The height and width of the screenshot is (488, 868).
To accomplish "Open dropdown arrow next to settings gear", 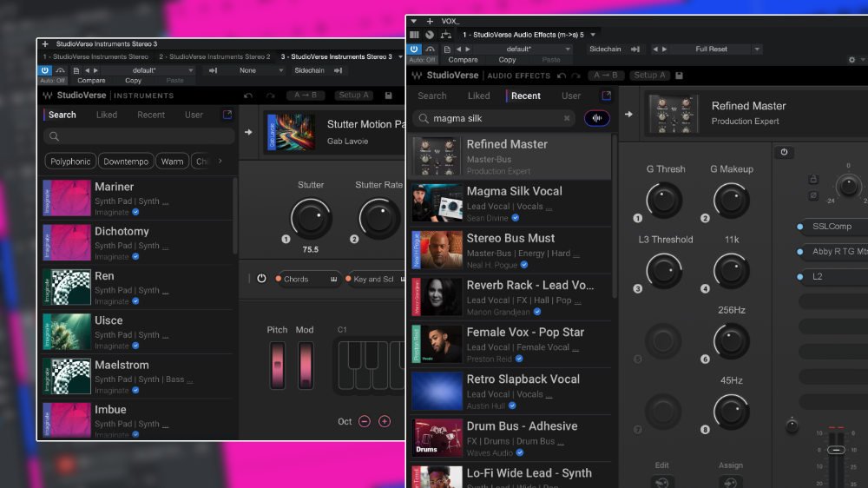I will click(863, 59).
